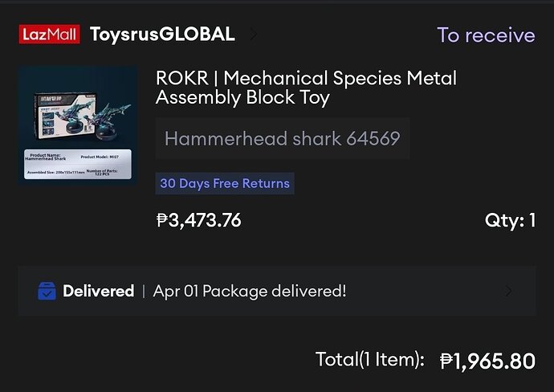554x392 pixels.
Task: Expand the chevron beside ToysrusGLOBAL
Action: [x=254, y=35]
